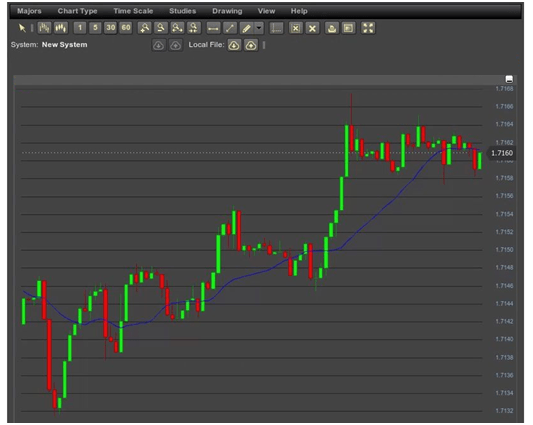This screenshot has width=533, height=425.
Task: Switch to candlestick chart display
Action: (61, 28)
